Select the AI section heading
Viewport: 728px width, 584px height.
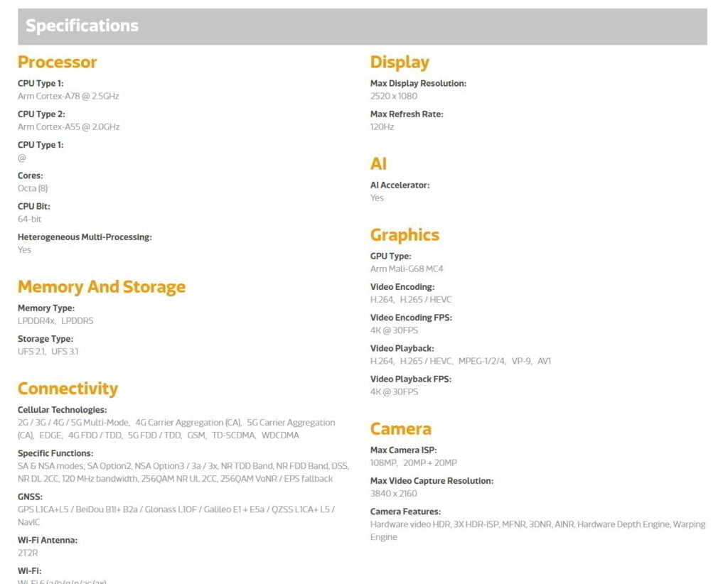click(378, 164)
